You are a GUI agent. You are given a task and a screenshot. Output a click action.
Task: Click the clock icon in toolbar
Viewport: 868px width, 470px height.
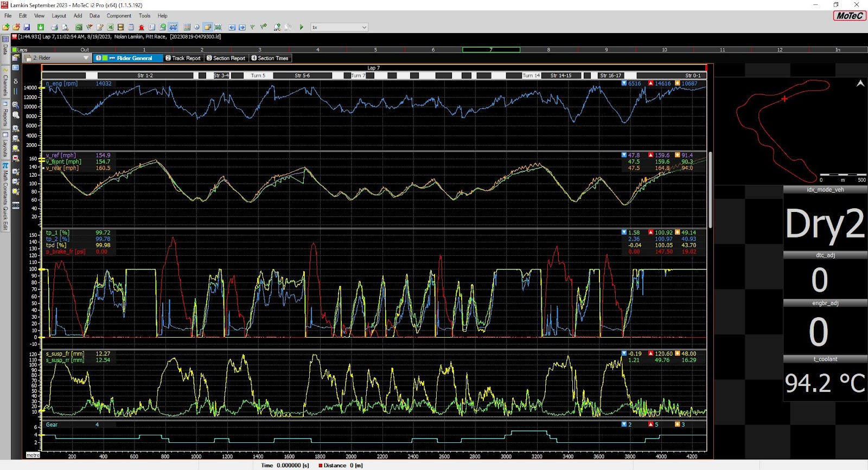[x=197, y=27]
